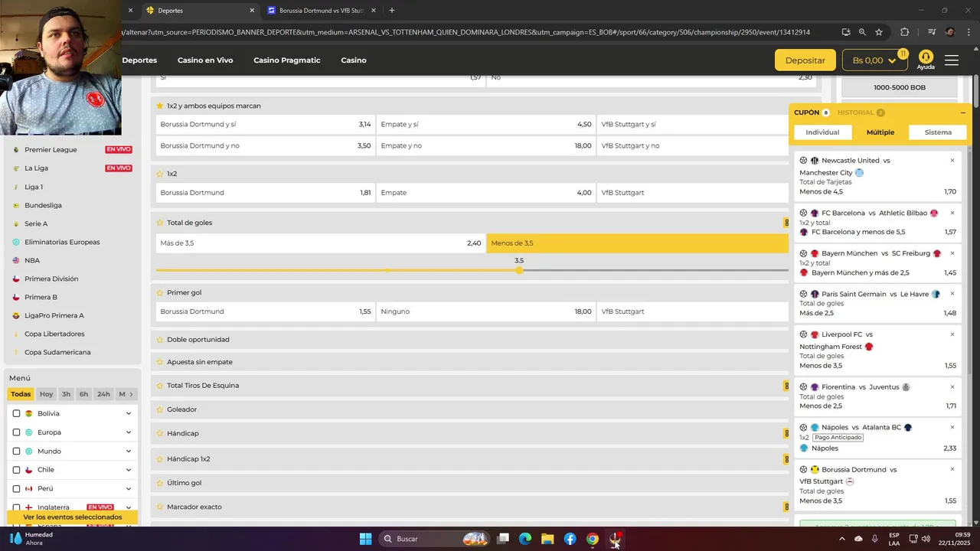Open Premier League in the sidebar
980x551 pixels.
(51, 150)
